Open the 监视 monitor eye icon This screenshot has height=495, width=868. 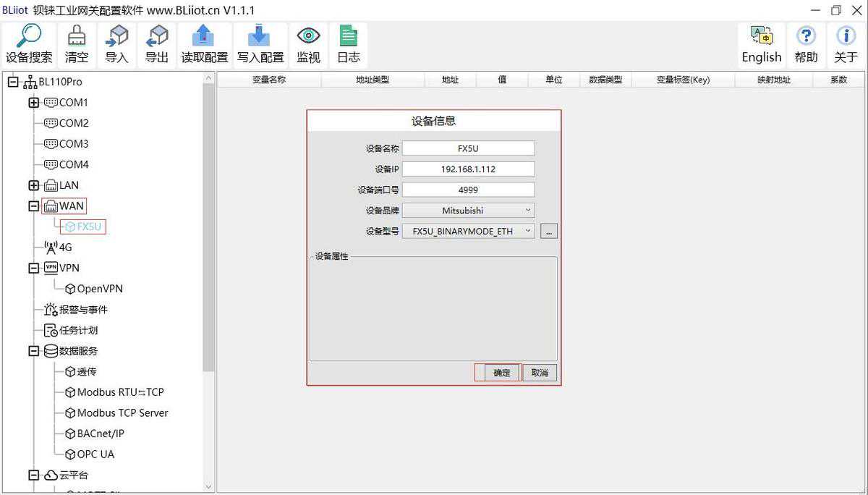pos(308,36)
